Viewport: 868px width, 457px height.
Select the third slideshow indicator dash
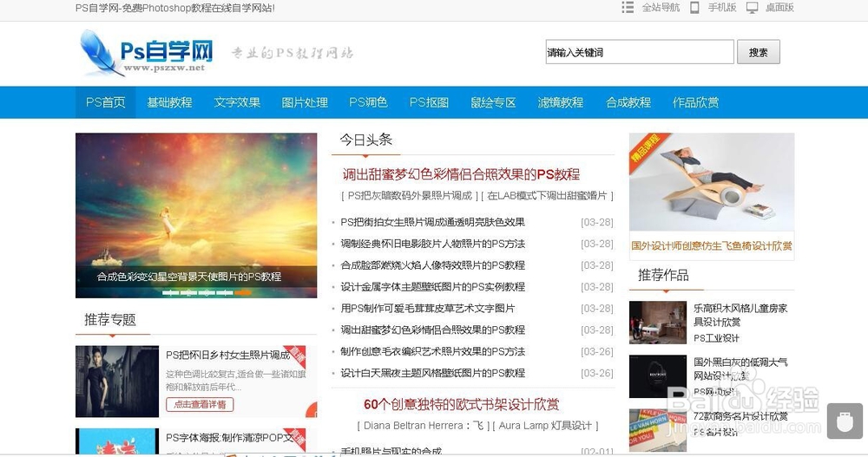[x=207, y=292]
